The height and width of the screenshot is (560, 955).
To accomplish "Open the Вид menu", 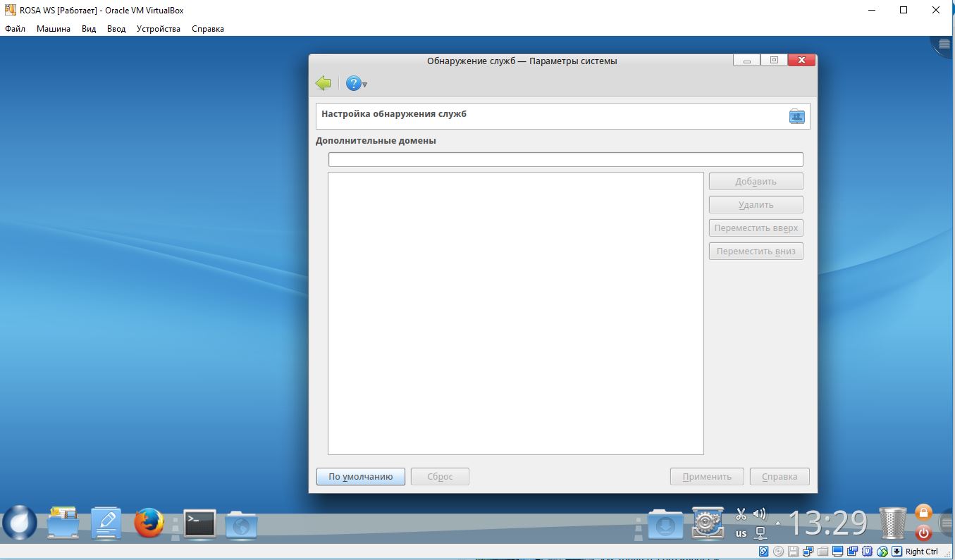I will coord(89,29).
